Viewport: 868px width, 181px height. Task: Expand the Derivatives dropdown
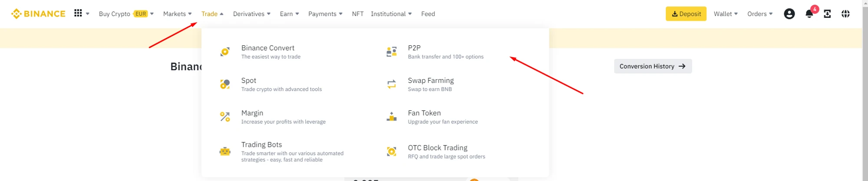point(252,14)
